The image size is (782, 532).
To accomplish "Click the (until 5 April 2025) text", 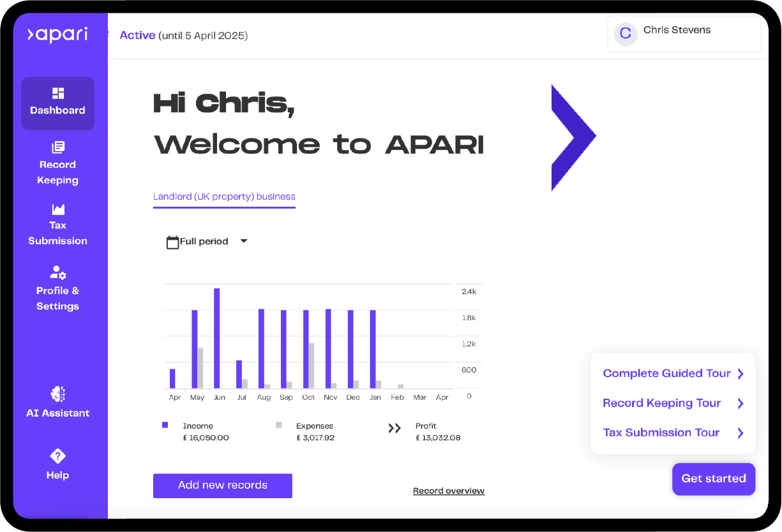I will (x=203, y=35).
